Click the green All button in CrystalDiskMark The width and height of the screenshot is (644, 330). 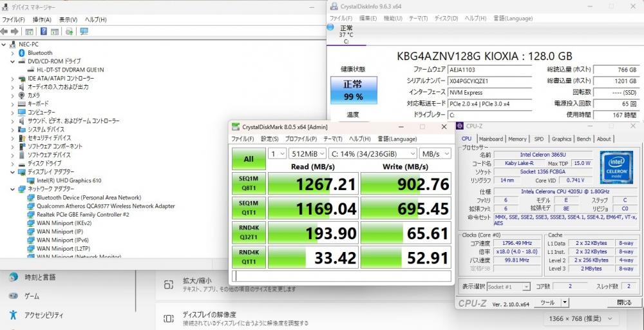tap(249, 159)
